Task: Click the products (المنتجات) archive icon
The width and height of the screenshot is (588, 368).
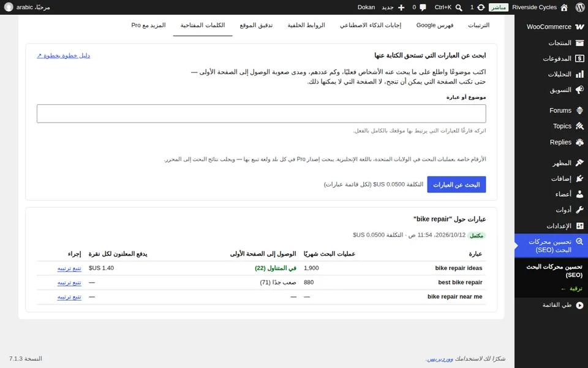Action: pyautogui.click(x=580, y=43)
